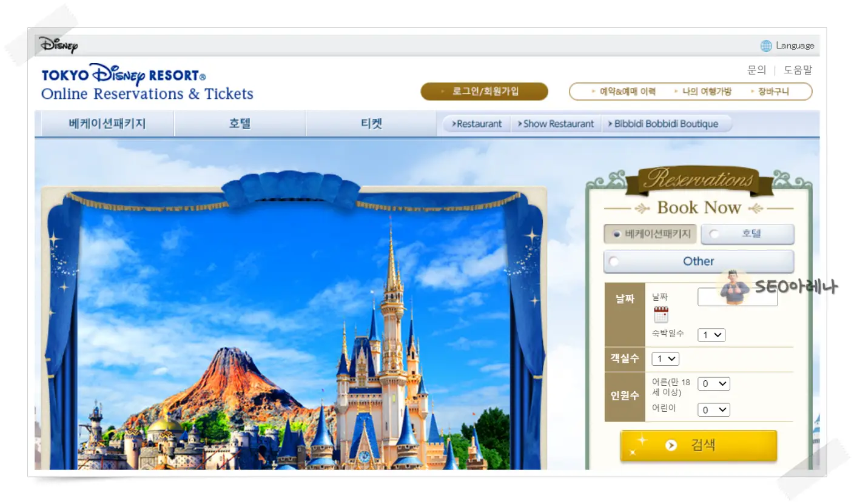Select the Other radio option
Image resolution: width=854 pixels, height=504 pixels.
click(699, 261)
